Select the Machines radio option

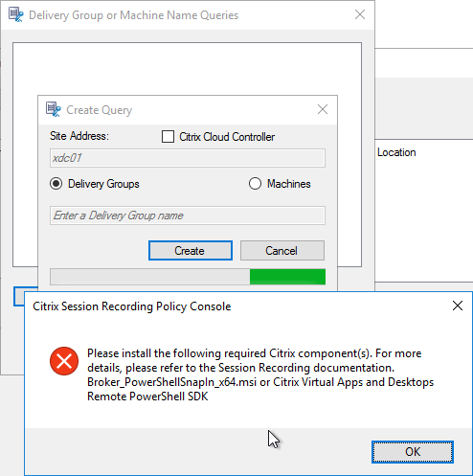255,184
